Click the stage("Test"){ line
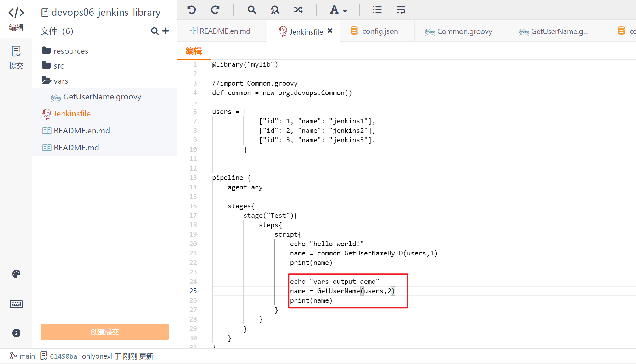The height and width of the screenshot is (364, 636). 270,216
